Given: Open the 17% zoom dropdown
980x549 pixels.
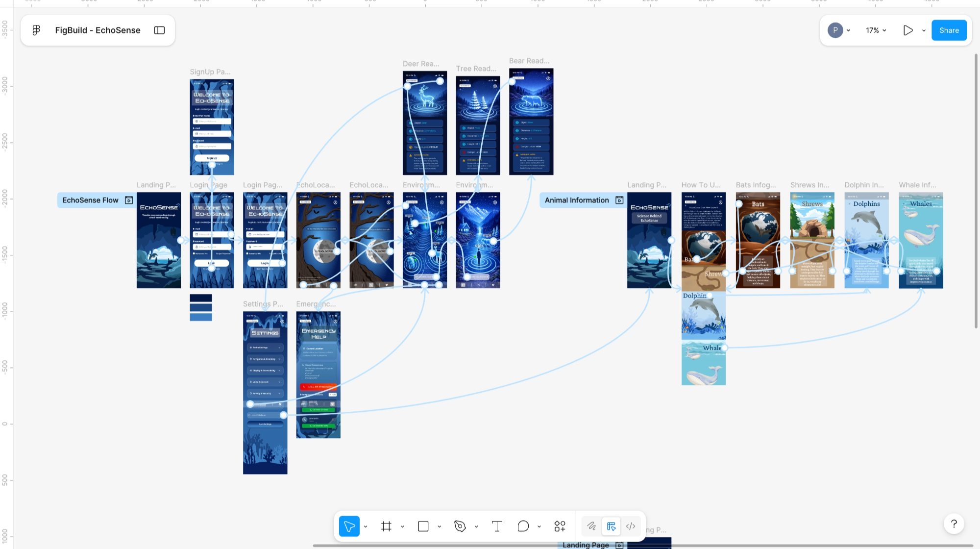Looking at the screenshot, I should point(876,30).
